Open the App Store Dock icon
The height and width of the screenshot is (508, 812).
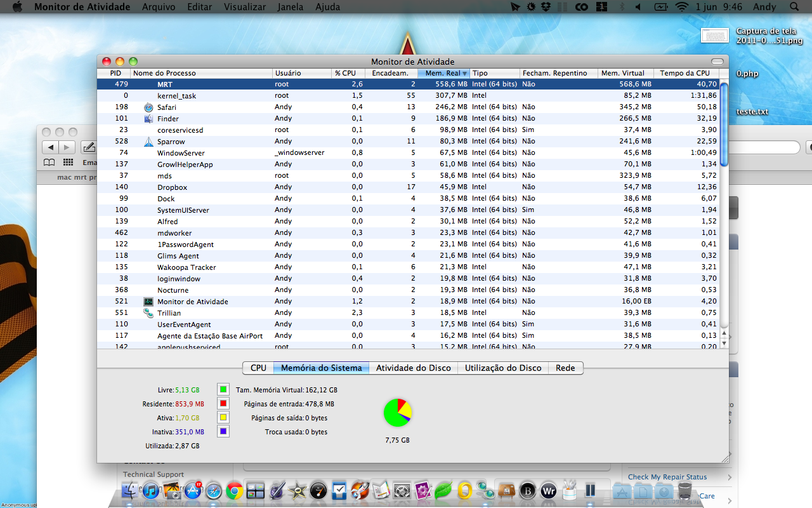tap(193, 490)
